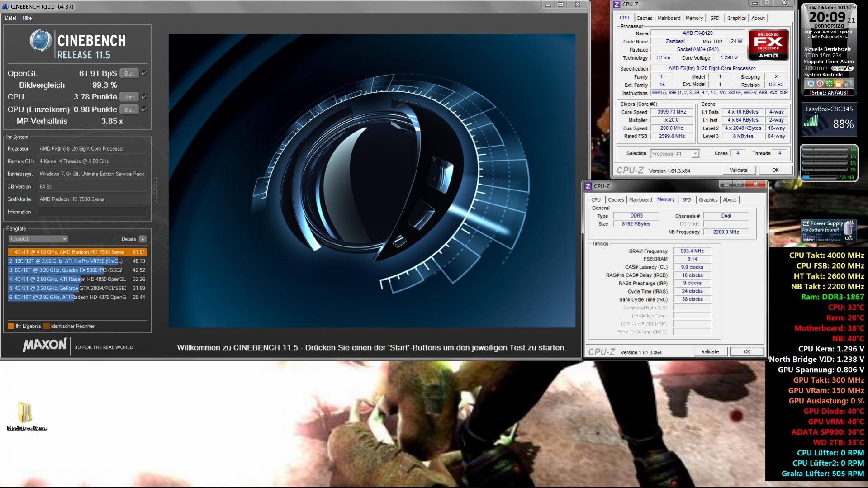Select ranking entry 6 Radeon HD 4870
The image size is (868, 488).
(77, 297)
